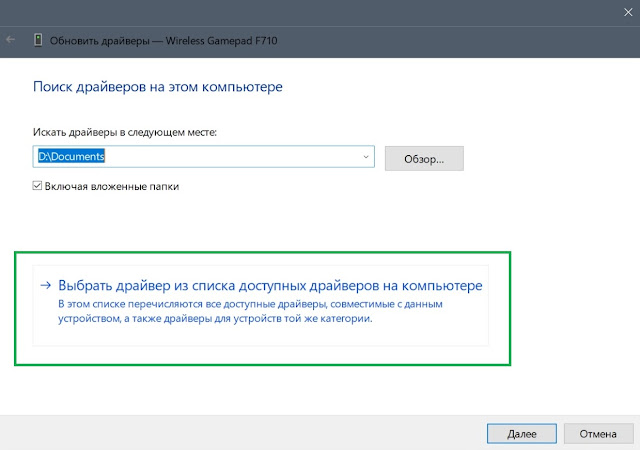The image size is (640, 450).
Task: Click the 'Далее' button
Action: click(522, 434)
